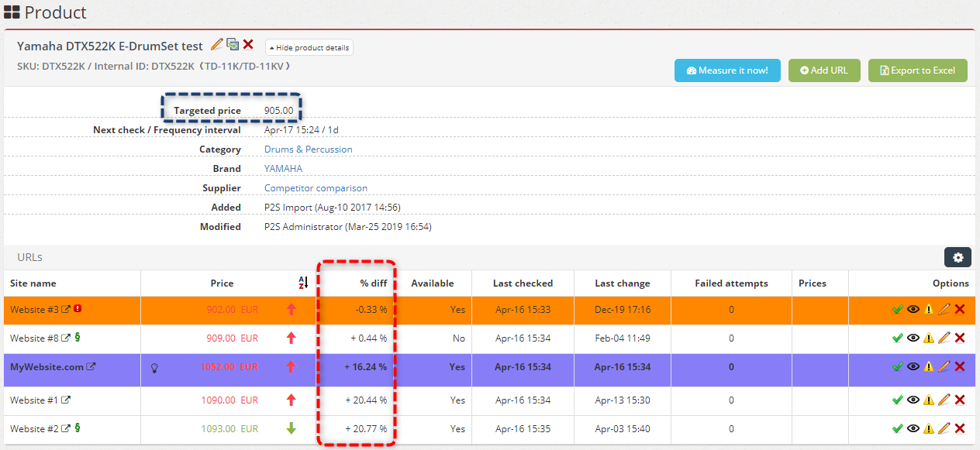Click the Targeted price value 905.00
Screen dimensions: 980x450
279,111
